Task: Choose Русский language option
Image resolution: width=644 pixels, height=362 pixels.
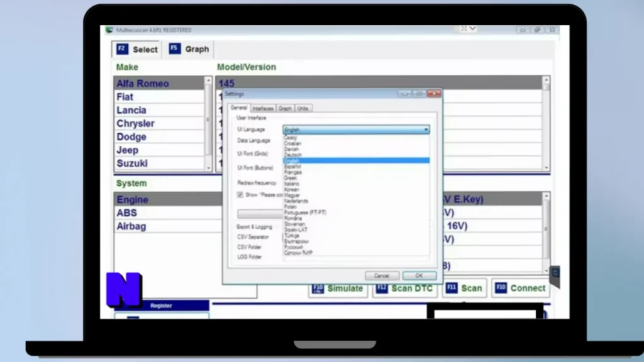Action: [356, 247]
